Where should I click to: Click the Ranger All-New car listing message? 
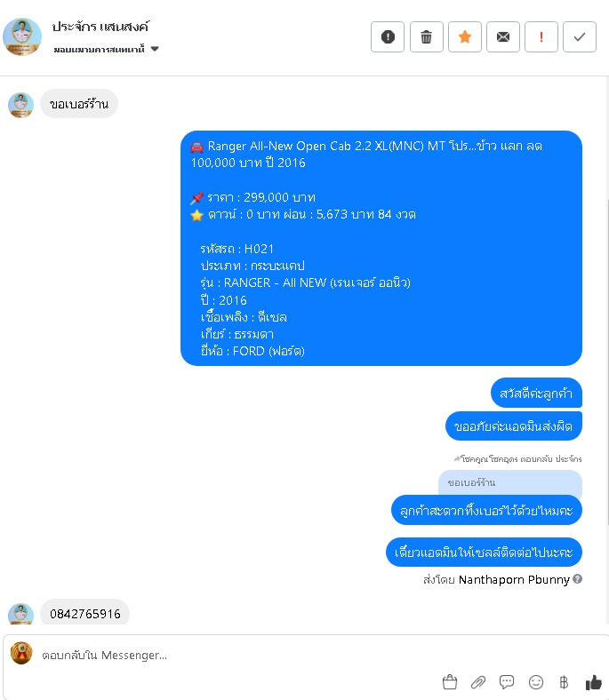[x=381, y=248]
